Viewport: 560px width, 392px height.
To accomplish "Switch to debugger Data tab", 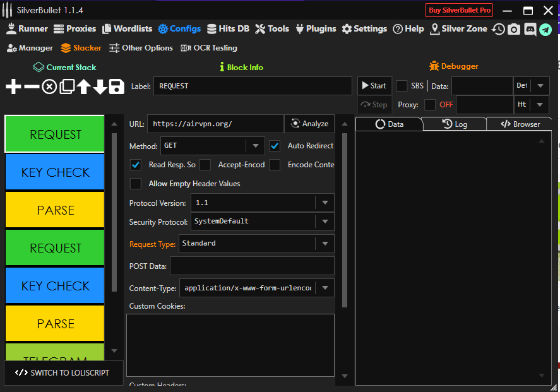I will 390,124.
